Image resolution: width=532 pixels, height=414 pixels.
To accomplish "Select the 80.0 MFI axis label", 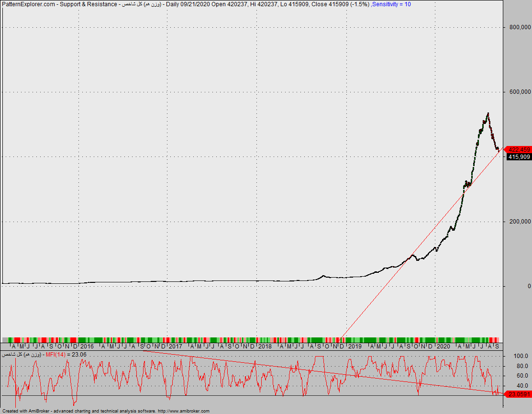I will (x=522, y=366).
